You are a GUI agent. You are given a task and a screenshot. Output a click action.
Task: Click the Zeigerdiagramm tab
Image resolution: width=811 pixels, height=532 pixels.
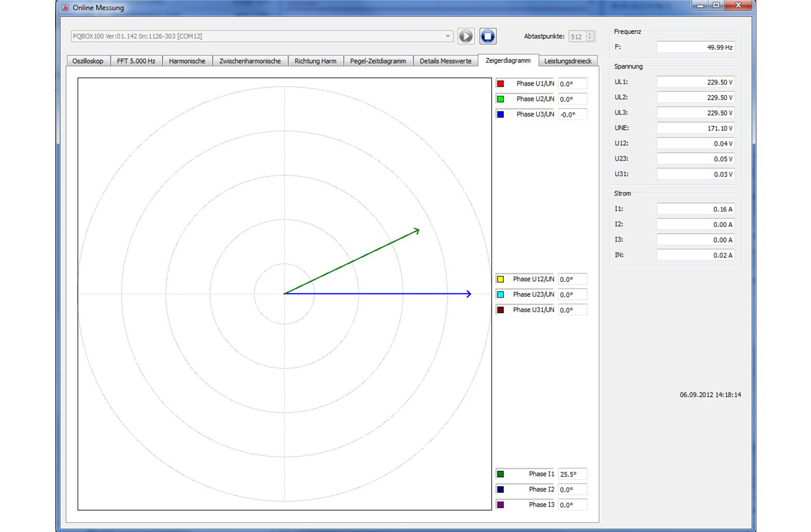pos(508,60)
